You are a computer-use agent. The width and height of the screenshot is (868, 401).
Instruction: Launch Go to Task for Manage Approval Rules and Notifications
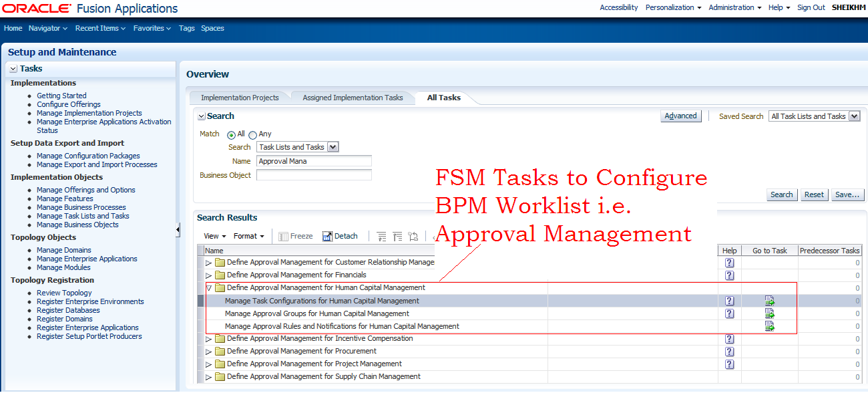[x=770, y=325]
